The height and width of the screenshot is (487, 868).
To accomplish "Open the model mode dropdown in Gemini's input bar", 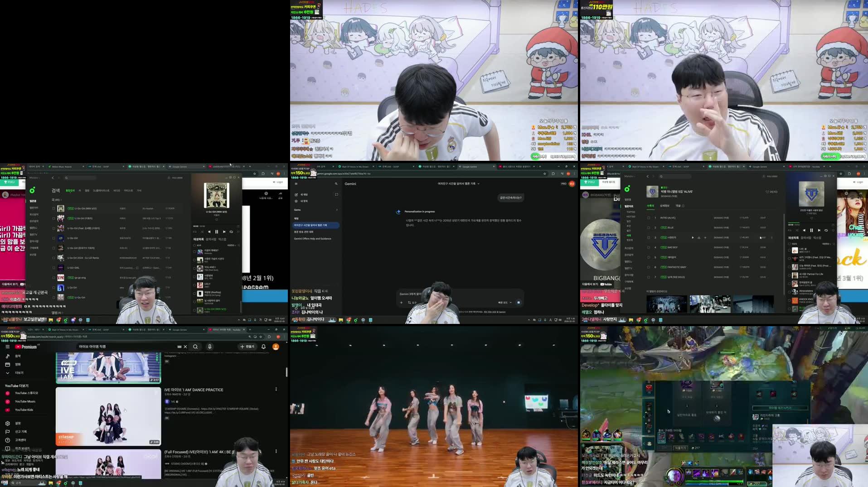I will click(x=505, y=302).
